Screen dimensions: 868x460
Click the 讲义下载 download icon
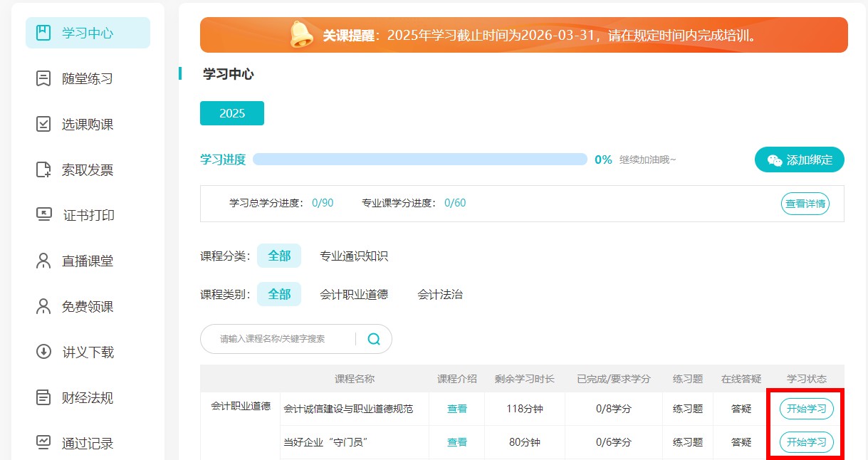(x=43, y=352)
